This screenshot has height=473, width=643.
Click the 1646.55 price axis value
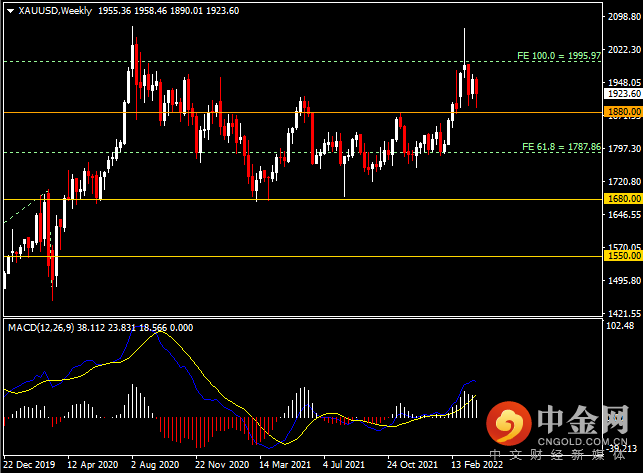(624, 215)
